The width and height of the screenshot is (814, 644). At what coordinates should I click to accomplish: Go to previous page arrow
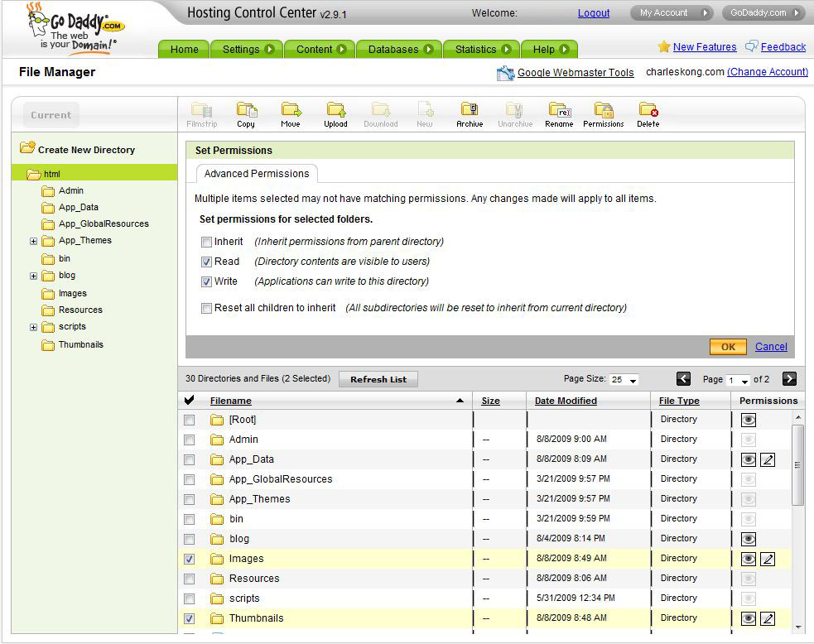pos(683,379)
